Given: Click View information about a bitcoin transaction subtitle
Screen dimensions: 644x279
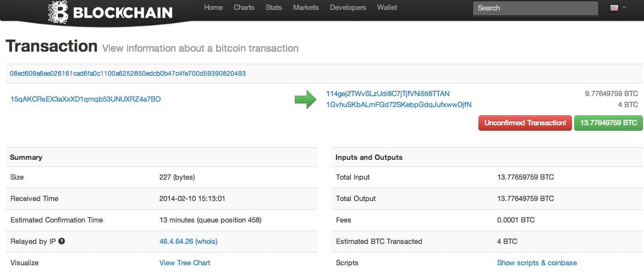Looking at the screenshot, I should 200,48.
